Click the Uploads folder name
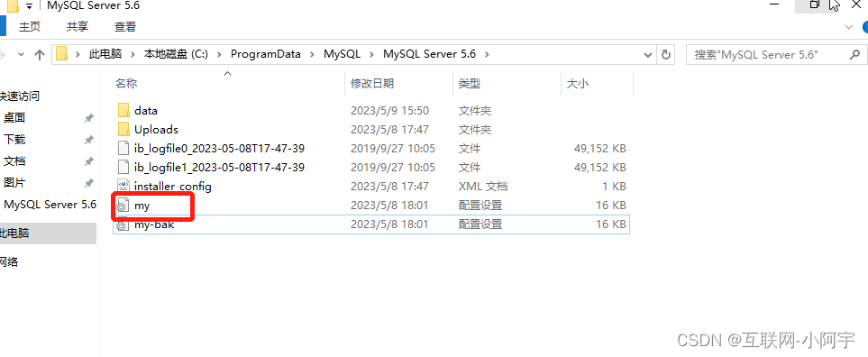Viewport: 868px width, 357px height. pyautogui.click(x=156, y=129)
